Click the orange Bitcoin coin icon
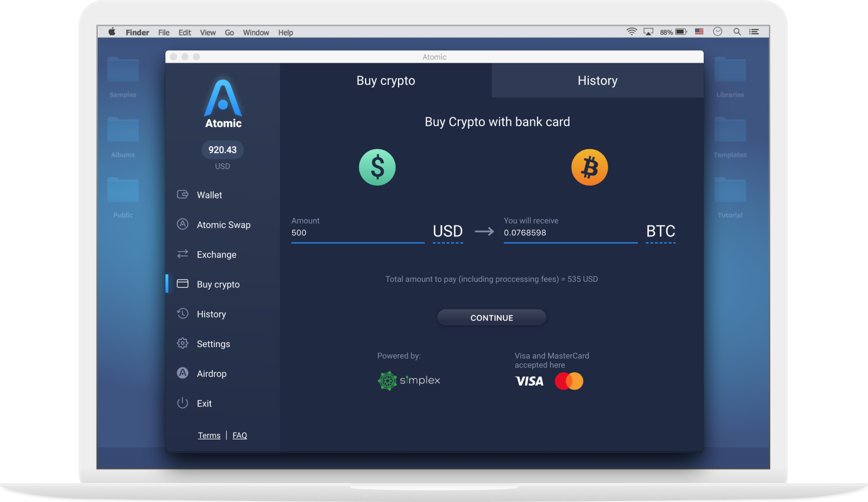Screen dimensions: 868x502 590,167
